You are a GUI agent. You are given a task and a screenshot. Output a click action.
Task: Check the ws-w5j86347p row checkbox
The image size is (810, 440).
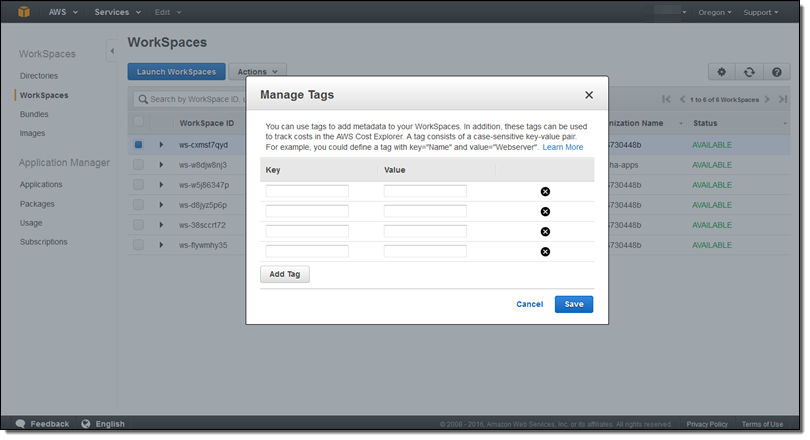click(138, 185)
